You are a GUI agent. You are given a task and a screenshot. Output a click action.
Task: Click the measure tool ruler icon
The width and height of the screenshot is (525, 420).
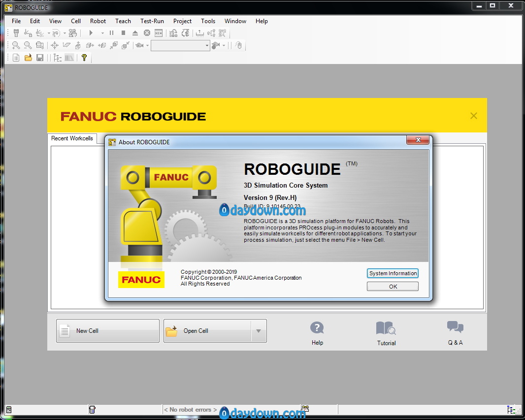point(200,33)
